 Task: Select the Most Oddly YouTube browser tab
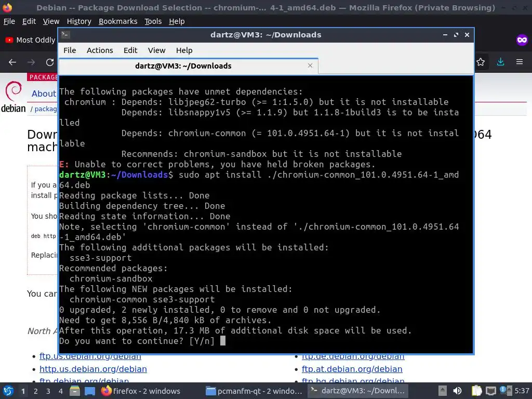tap(31, 40)
